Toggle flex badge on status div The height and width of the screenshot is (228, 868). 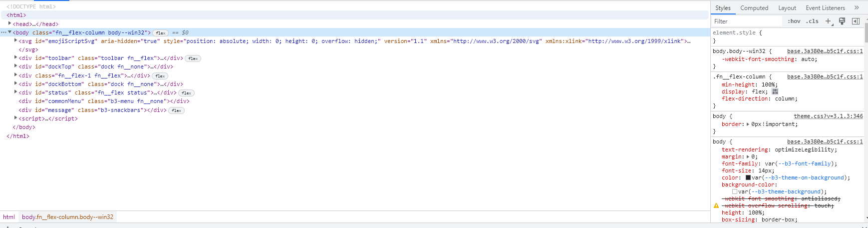pyautogui.click(x=186, y=93)
